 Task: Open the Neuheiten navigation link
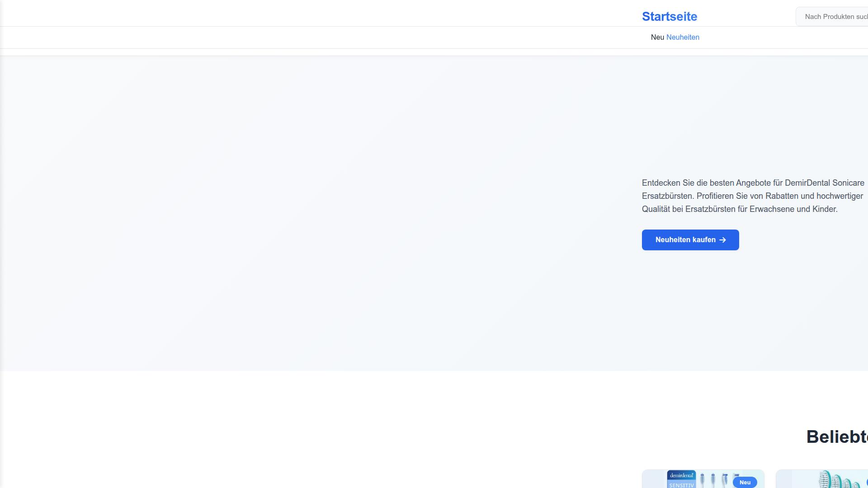(x=683, y=38)
